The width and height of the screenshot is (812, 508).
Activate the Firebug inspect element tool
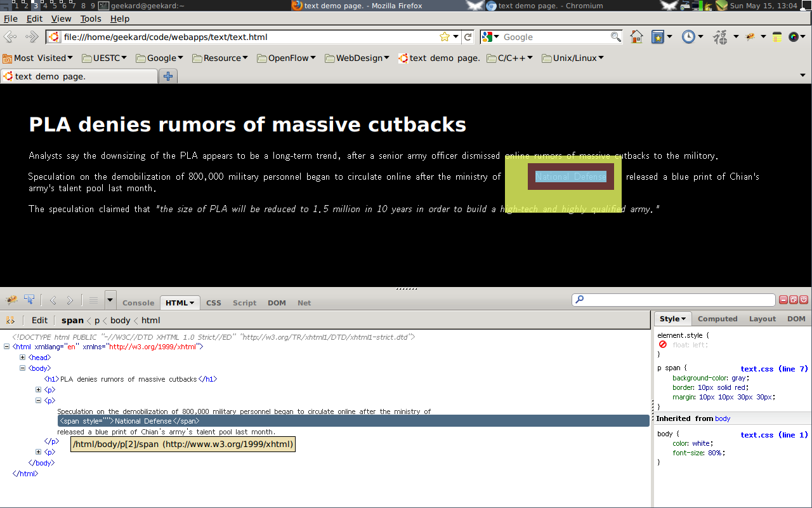29,300
